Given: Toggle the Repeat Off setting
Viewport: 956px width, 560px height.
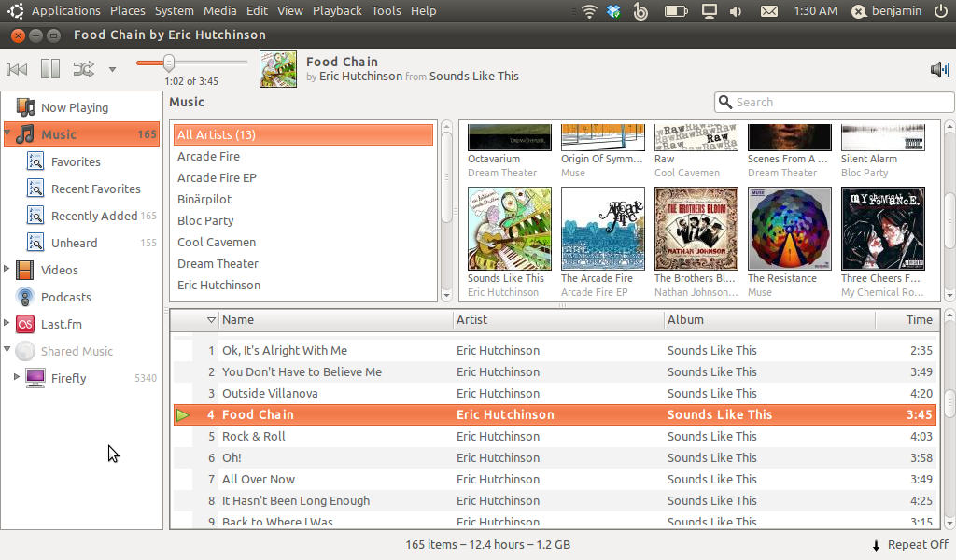Looking at the screenshot, I should click(x=909, y=545).
